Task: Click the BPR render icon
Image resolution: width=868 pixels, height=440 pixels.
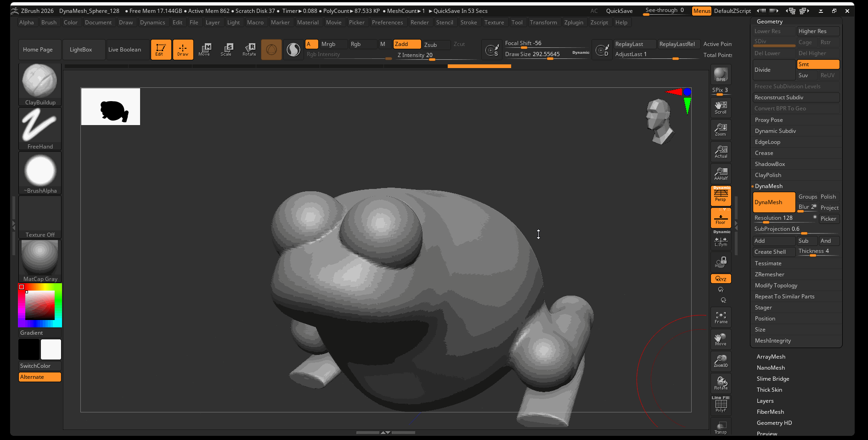Action: pos(721,74)
